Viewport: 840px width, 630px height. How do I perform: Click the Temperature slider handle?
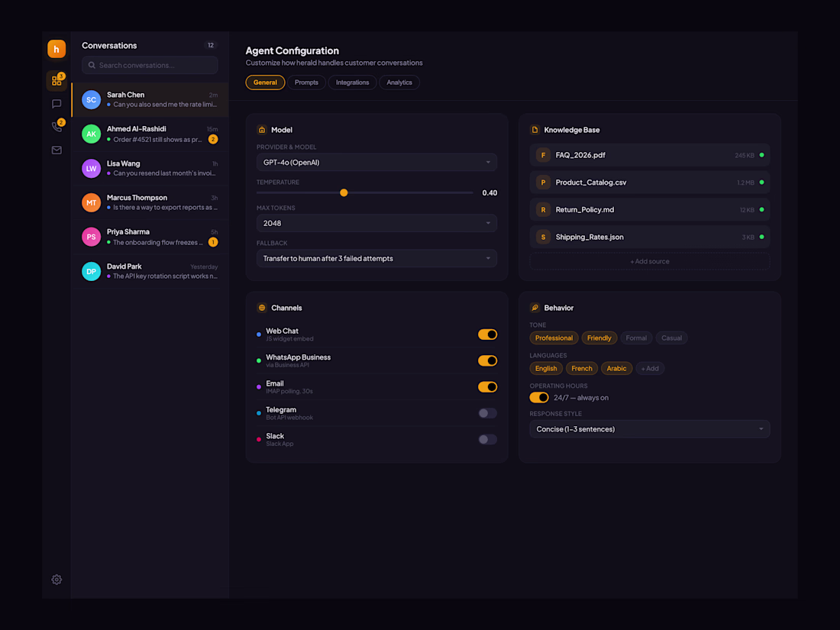click(344, 193)
